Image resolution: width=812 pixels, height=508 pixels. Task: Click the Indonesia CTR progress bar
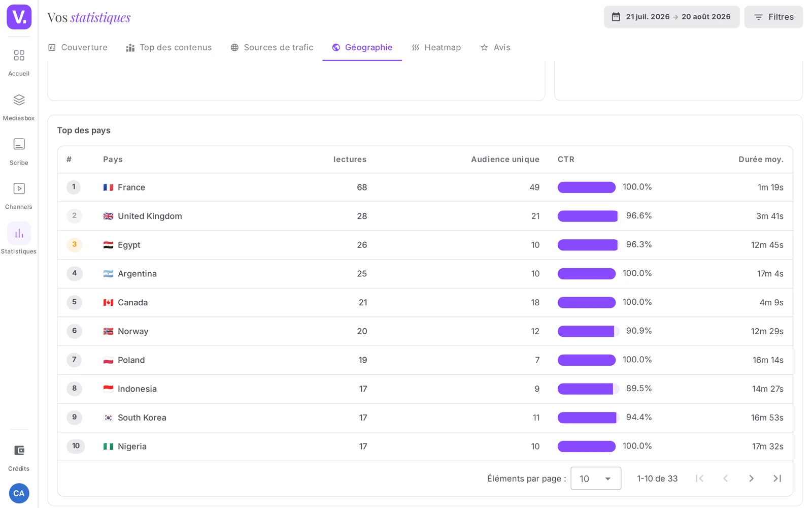(x=588, y=389)
